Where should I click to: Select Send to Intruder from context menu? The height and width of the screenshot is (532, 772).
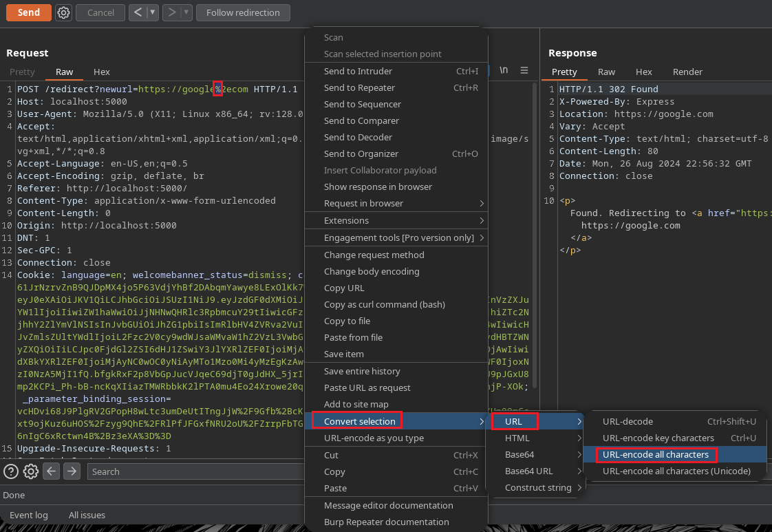pyautogui.click(x=358, y=71)
